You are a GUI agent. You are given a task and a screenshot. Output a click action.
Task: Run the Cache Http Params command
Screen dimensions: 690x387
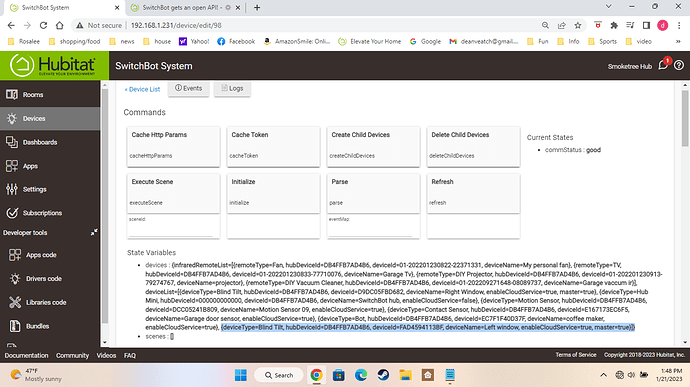173,147
